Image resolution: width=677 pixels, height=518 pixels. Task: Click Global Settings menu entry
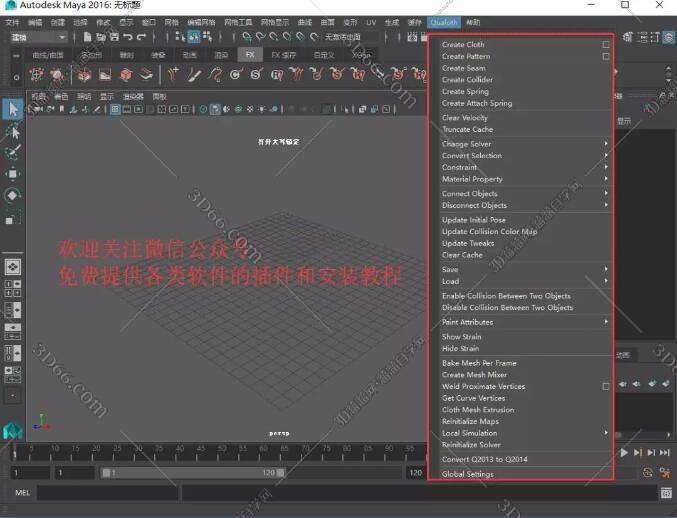(467, 474)
